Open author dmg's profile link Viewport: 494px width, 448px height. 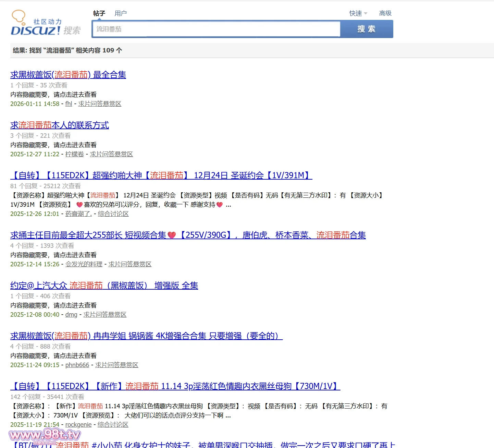click(x=71, y=315)
